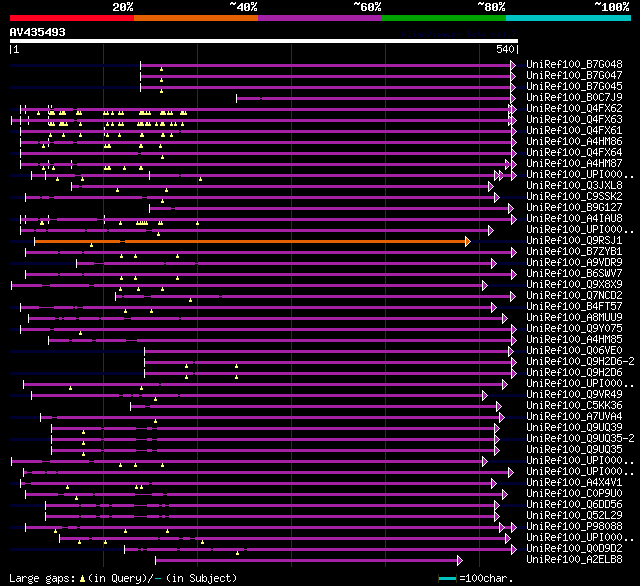
Task: Select the UniRef100_Q9VR49 label
Action: pyautogui.click(x=574, y=395)
